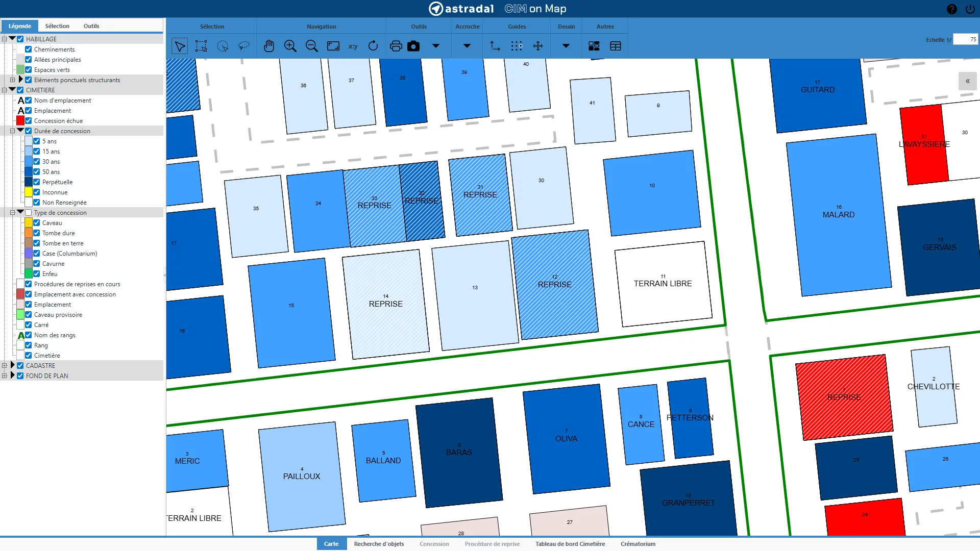The image size is (980, 551).
Task: Collapse the Durée de concession group
Action: click(20, 131)
